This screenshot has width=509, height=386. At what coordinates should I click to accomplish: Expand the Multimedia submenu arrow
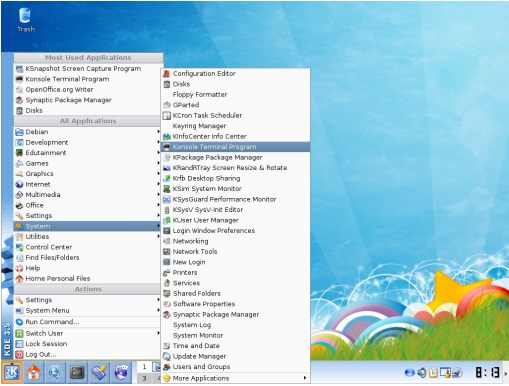coord(158,194)
